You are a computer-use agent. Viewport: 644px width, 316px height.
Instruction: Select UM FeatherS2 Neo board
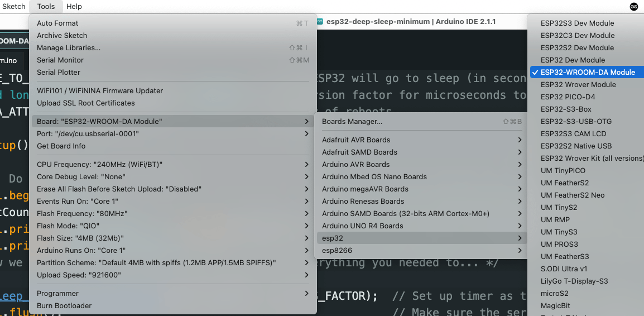(x=587, y=195)
